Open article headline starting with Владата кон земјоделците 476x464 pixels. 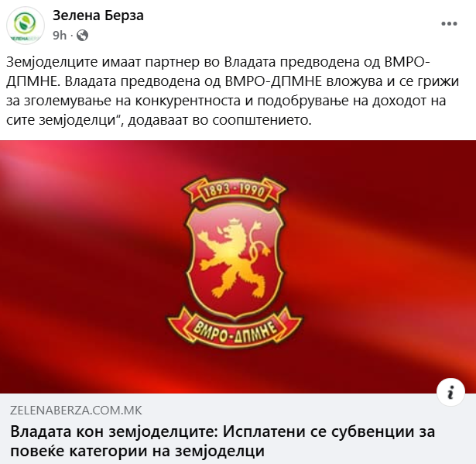click(222, 442)
